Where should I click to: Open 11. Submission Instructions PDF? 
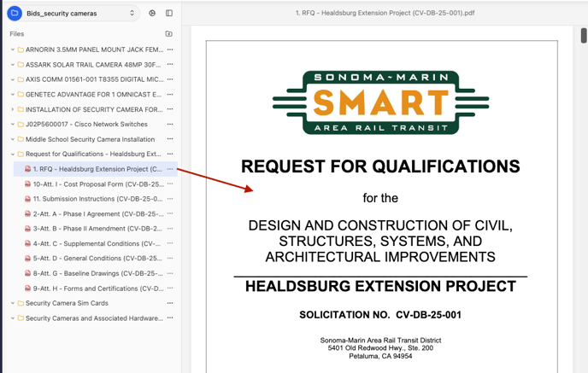(95, 199)
